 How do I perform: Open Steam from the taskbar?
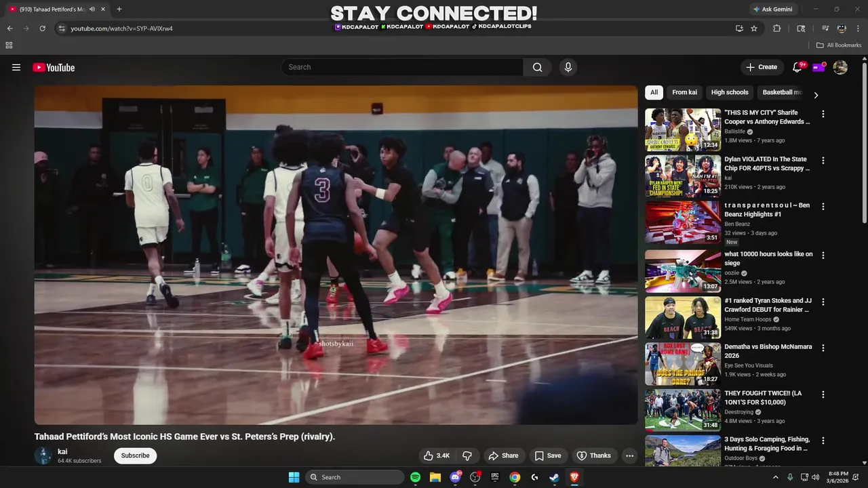[554, 477]
